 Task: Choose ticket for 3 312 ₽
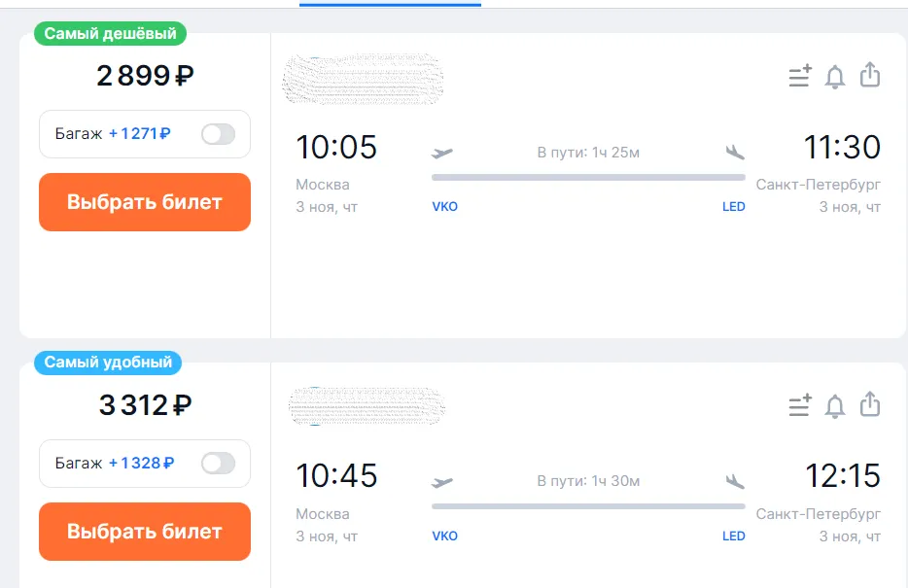point(145,532)
